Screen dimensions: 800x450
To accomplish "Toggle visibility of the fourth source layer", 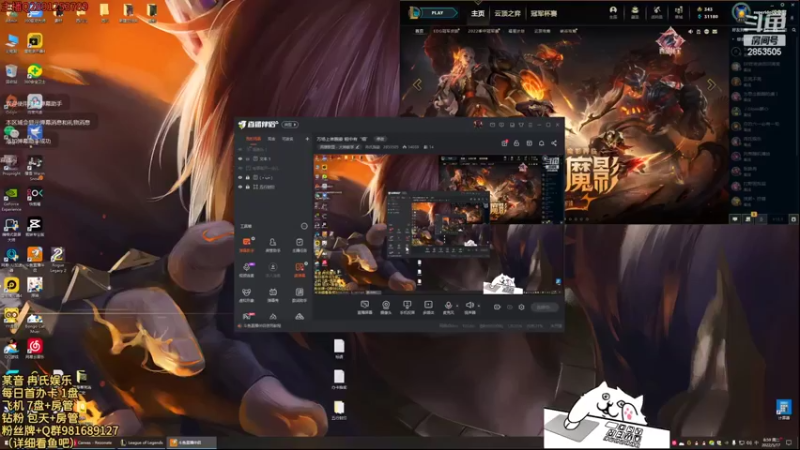I will click(x=240, y=178).
